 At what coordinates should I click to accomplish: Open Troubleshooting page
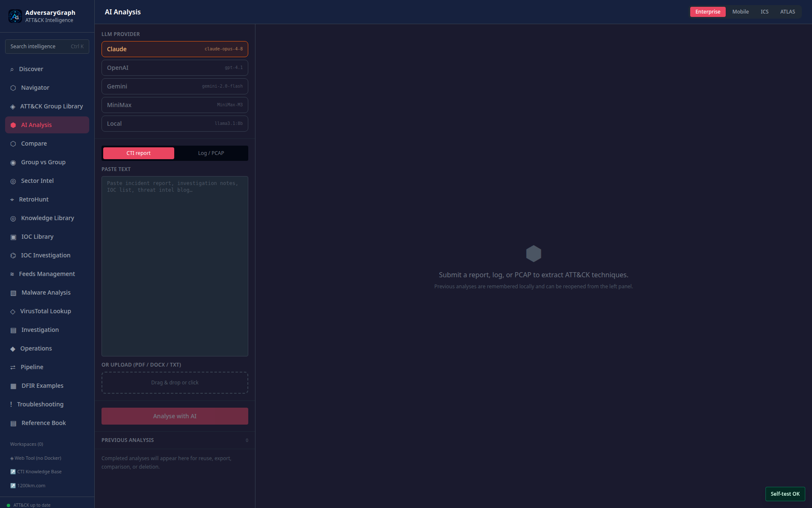coord(47,404)
